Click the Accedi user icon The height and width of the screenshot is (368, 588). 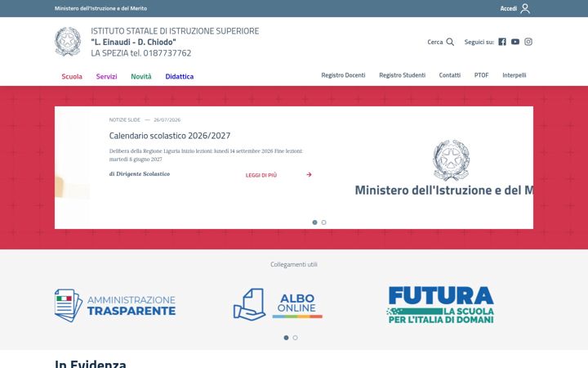pyautogui.click(x=525, y=8)
